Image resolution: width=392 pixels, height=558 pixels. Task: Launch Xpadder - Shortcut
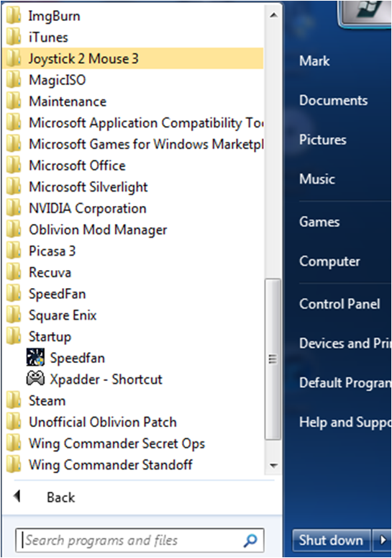[132, 379]
